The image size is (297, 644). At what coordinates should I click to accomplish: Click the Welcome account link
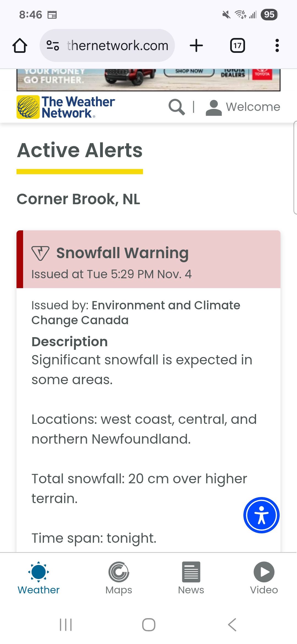click(x=253, y=107)
